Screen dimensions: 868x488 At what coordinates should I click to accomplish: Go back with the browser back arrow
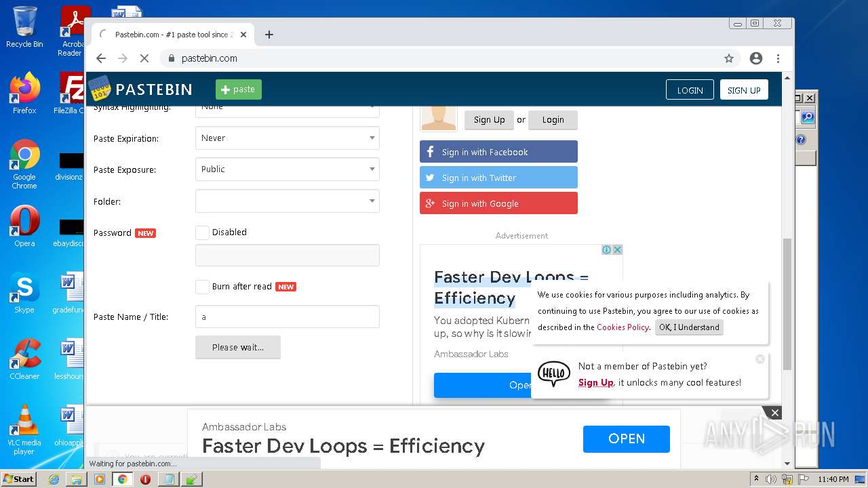[x=101, y=58]
